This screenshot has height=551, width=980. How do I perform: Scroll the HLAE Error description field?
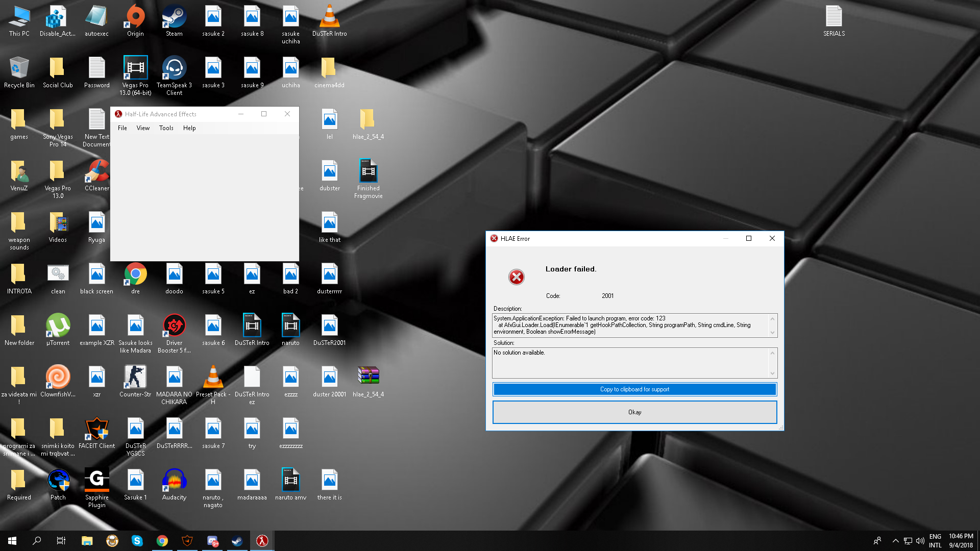(x=773, y=332)
